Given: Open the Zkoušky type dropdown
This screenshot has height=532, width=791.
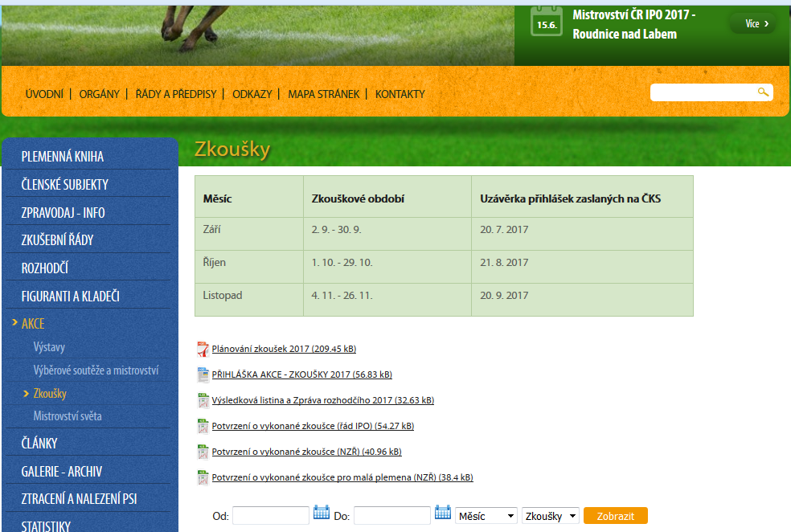Looking at the screenshot, I should tap(551, 516).
